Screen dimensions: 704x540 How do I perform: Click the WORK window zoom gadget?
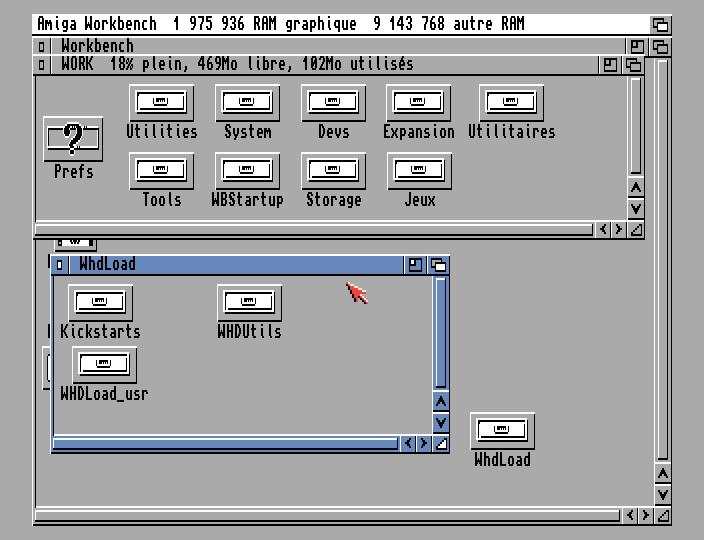click(610, 65)
